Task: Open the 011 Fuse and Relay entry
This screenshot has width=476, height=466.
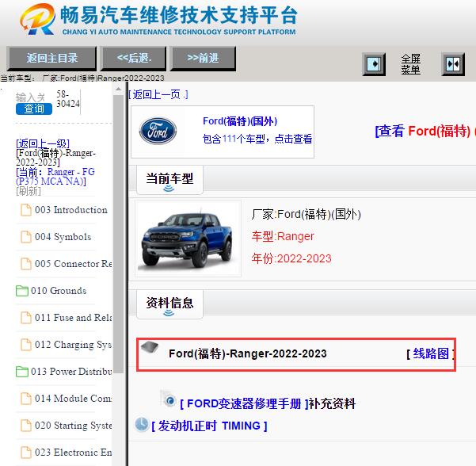Action: (73, 318)
